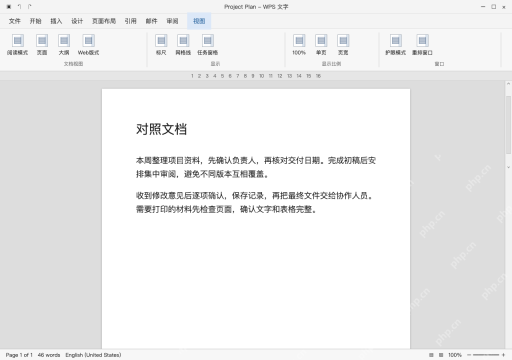
Task: Click the undo arrow in title bar
Action: [19, 6]
